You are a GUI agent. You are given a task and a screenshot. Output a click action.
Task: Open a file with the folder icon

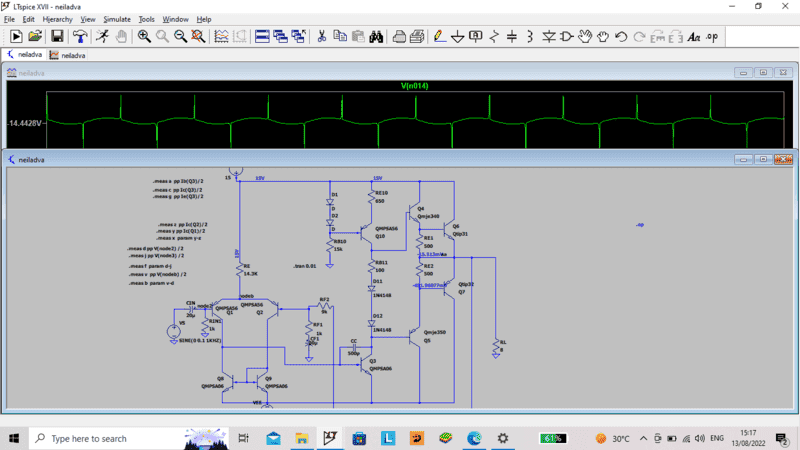pos(35,36)
